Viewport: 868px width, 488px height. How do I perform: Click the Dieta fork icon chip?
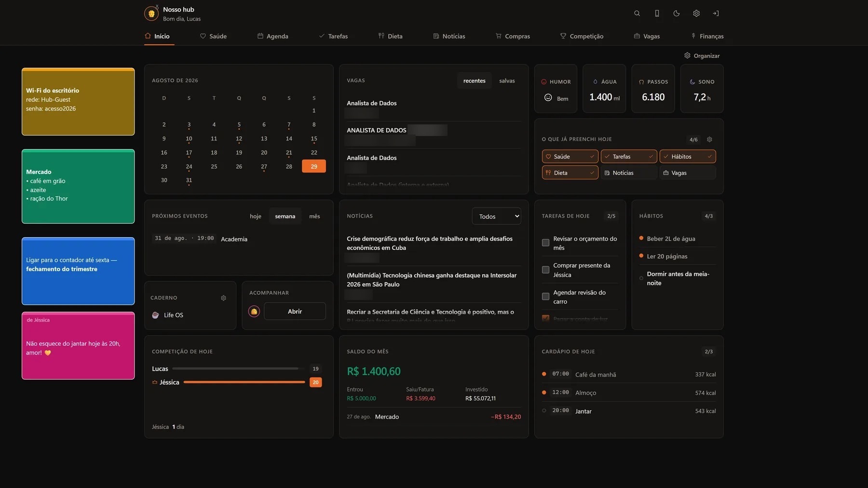click(548, 173)
